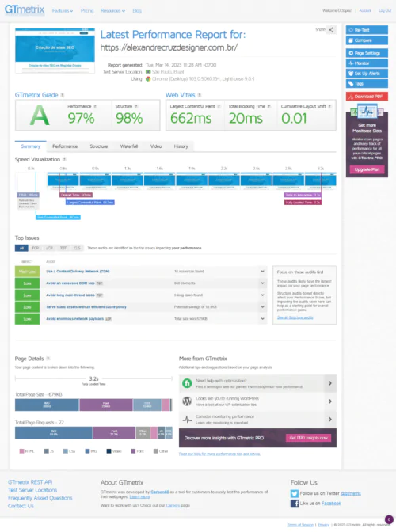Image resolution: width=396 pixels, height=532 pixels.
Task: Open help icon for Largest Contentful Paint
Action: point(219,106)
